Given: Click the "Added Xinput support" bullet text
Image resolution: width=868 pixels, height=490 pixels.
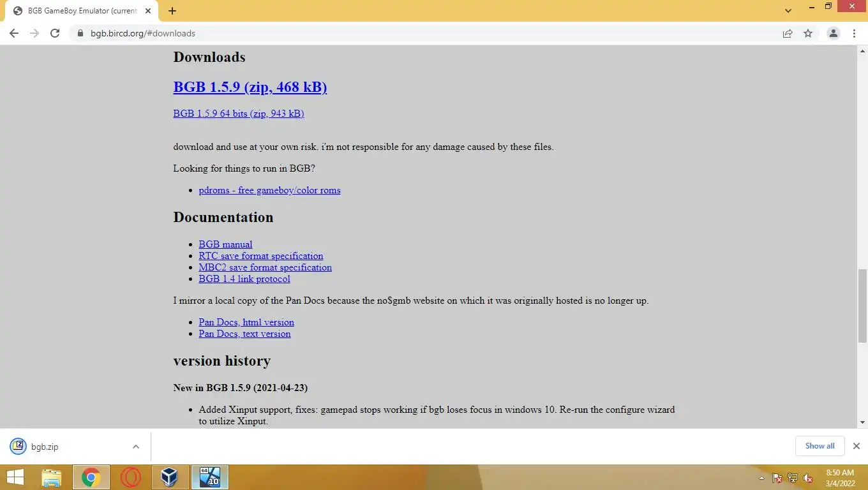Looking at the screenshot, I should click(x=437, y=415).
